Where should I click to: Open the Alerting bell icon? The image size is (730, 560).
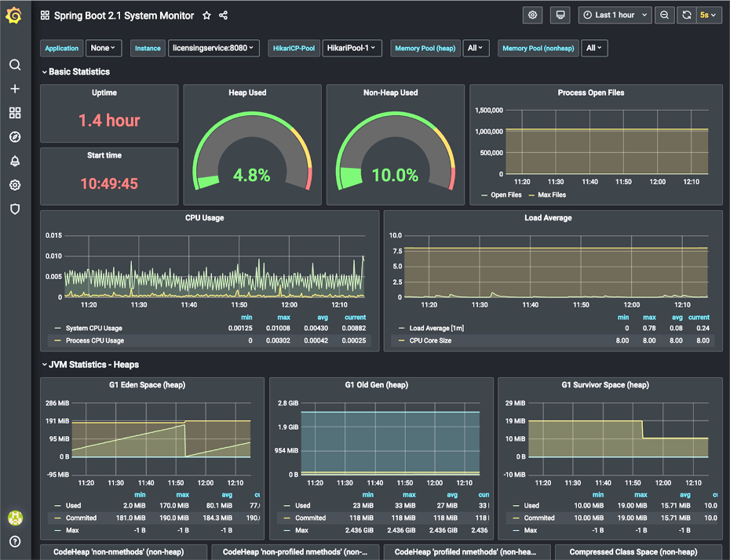[x=14, y=161]
